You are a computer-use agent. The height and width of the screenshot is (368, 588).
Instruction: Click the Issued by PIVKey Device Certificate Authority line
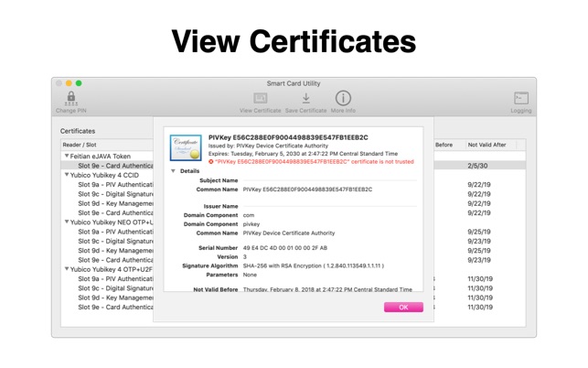point(268,146)
